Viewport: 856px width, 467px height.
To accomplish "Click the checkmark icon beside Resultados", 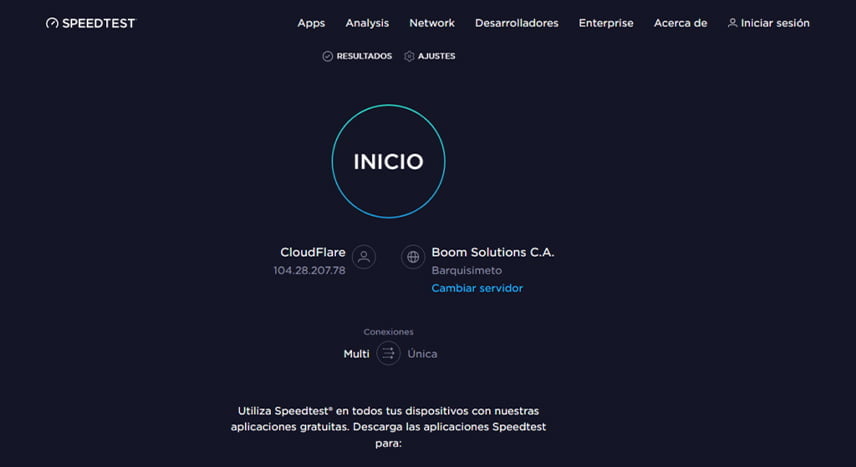I will coord(328,56).
